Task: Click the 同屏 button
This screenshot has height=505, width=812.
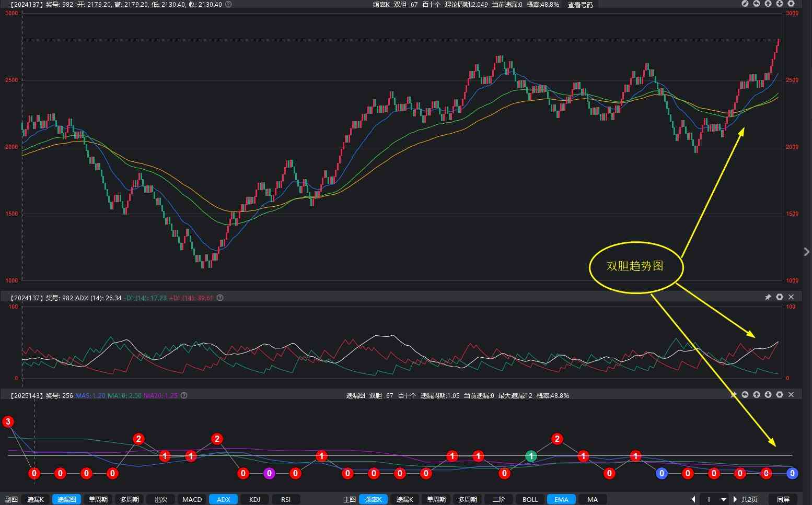Action: pyautogui.click(x=783, y=500)
